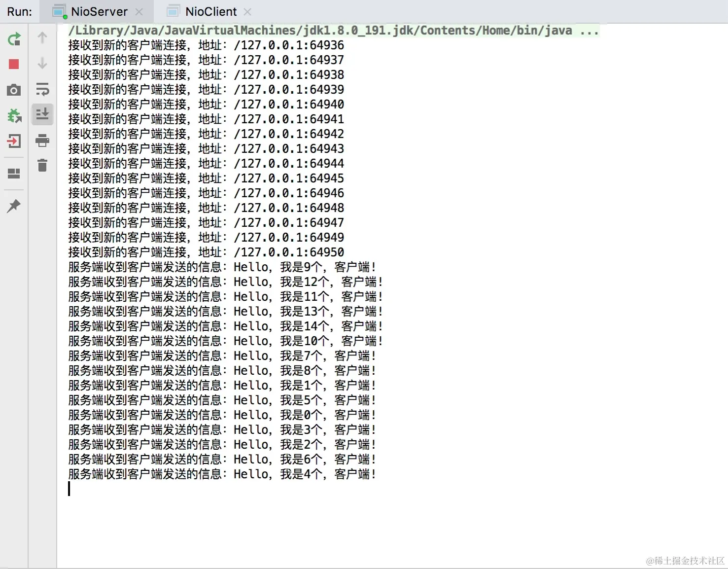
Task: Click the message line '我是1个，客户端!'
Action: [x=222, y=386]
